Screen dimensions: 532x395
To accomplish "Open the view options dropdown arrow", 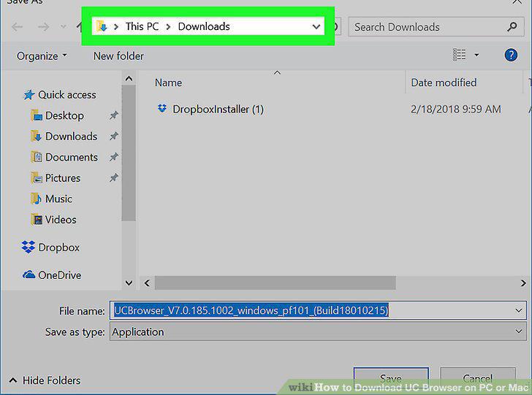I will (x=476, y=55).
